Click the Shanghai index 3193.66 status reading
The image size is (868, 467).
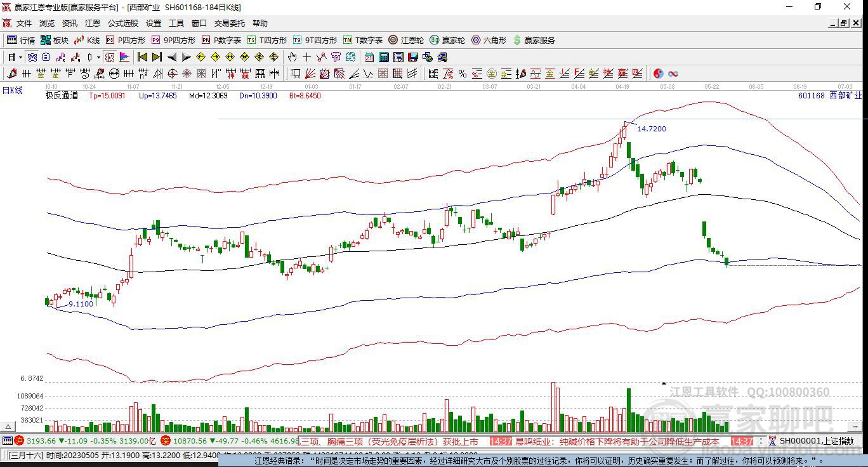41,441
